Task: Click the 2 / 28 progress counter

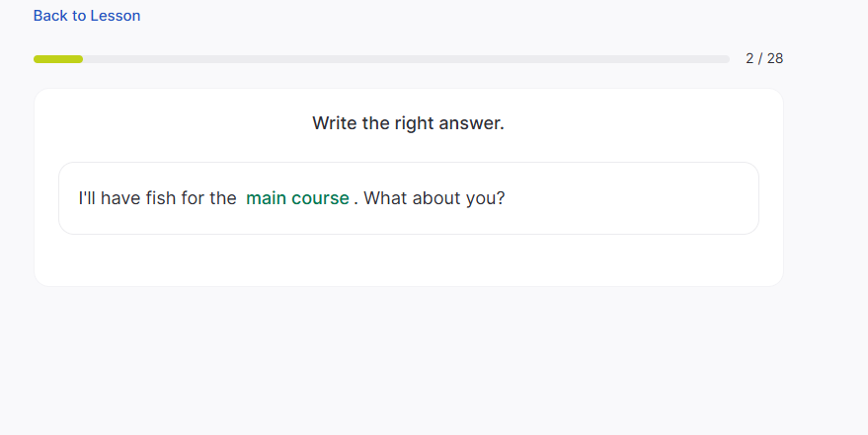Action: point(764,58)
